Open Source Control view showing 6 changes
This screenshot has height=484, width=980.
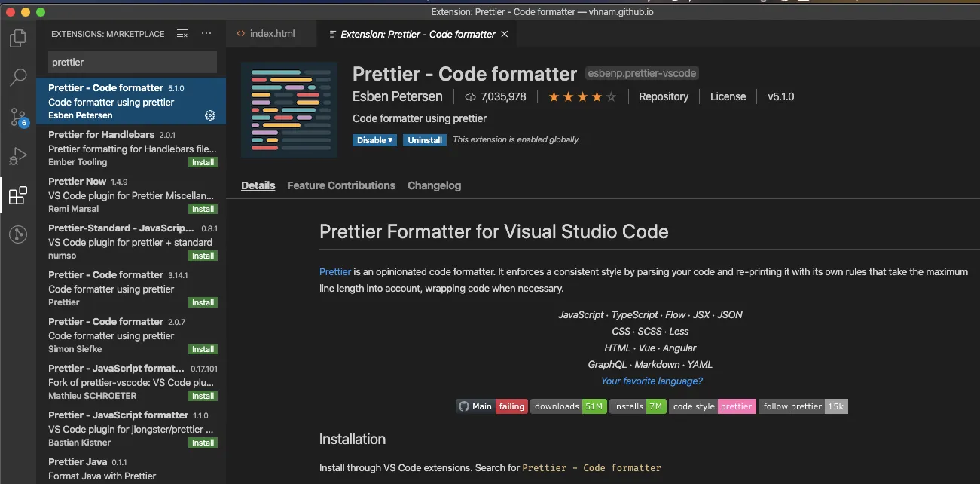17,117
